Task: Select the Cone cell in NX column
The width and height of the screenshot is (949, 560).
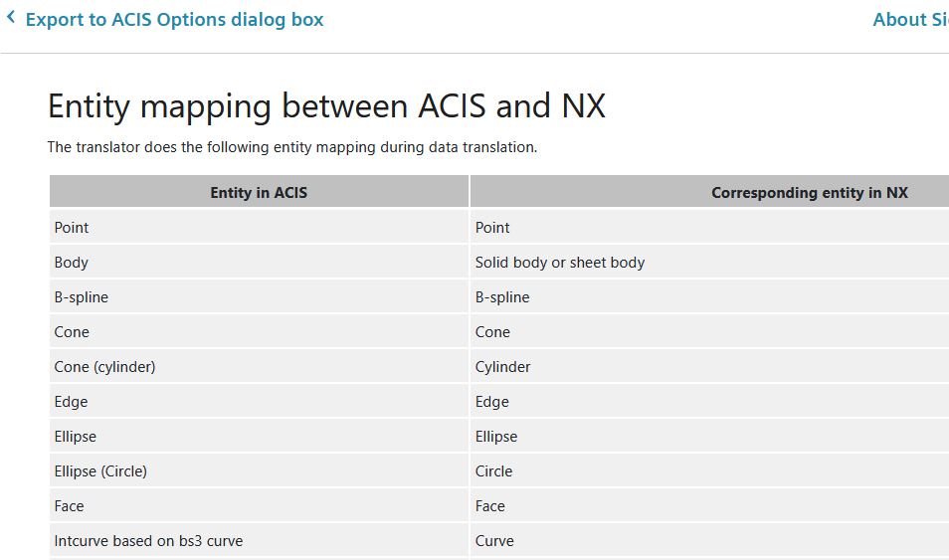Action: (x=709, y=332)
